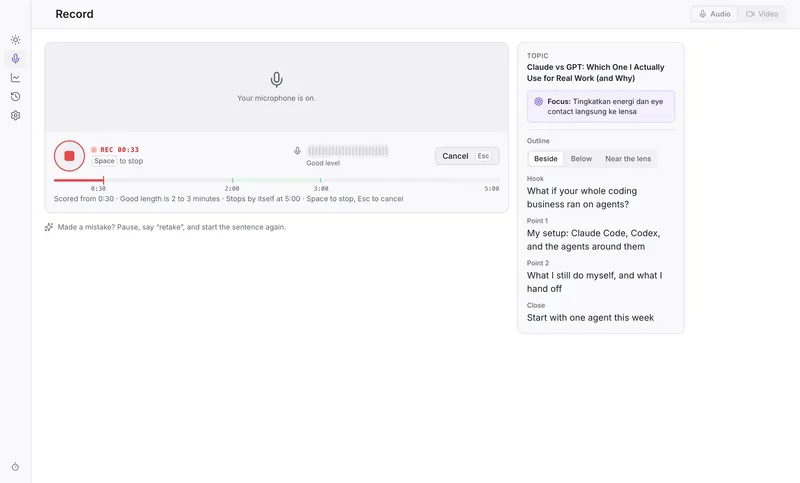Click the microphone level meter
The width and height of the screenshot is (800, 483).
point(347,151)
